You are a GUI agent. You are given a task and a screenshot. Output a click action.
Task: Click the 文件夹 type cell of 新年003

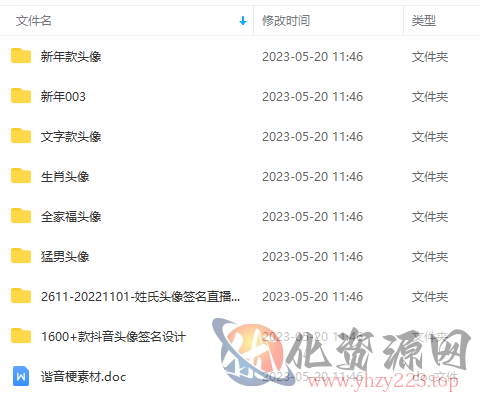click(430, 97)
